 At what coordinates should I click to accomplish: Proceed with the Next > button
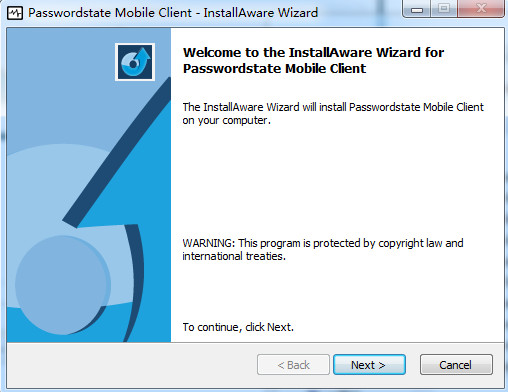[369, 365]
